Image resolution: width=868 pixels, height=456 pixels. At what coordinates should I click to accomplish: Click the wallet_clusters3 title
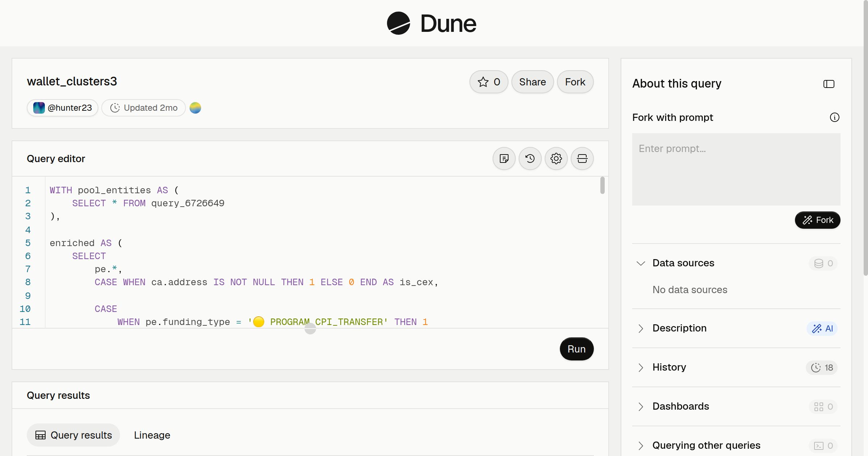click(72, 81)
